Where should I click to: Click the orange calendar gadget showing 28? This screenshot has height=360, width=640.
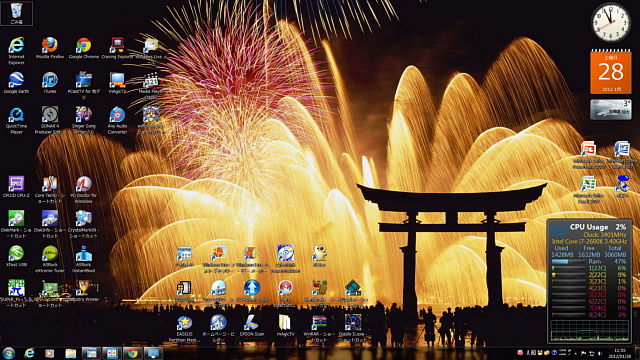coord(611,71)
